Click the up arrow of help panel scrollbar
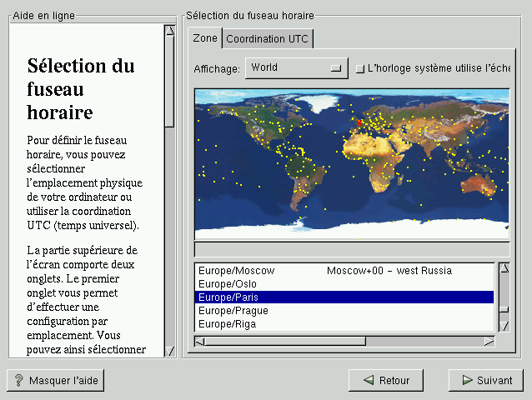The width and height of the screenshot is (532, 400). pos(169,31)
